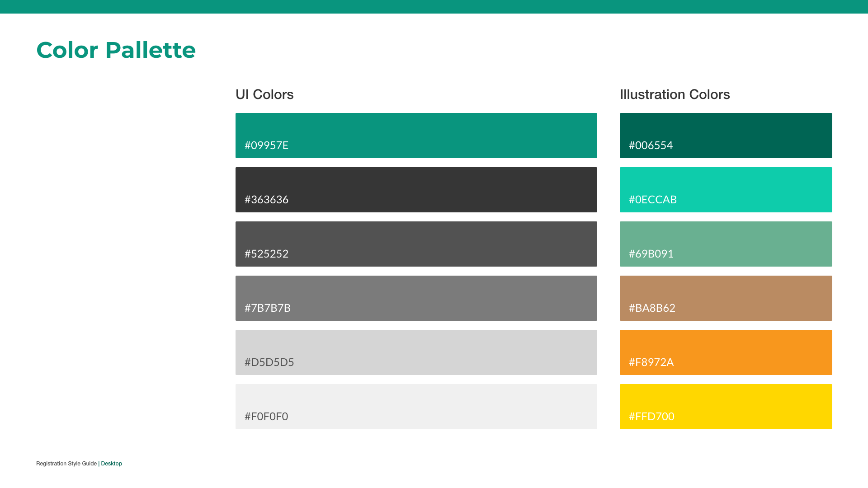The width and height of the screenshot is (868, 488).
Task: Click the teal header bar at top
Action: pyautogui.click(x=434, y=6)
